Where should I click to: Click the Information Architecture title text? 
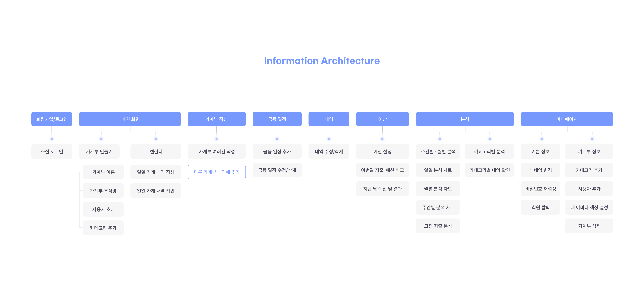pyautogui.click(x=322, y=61)
